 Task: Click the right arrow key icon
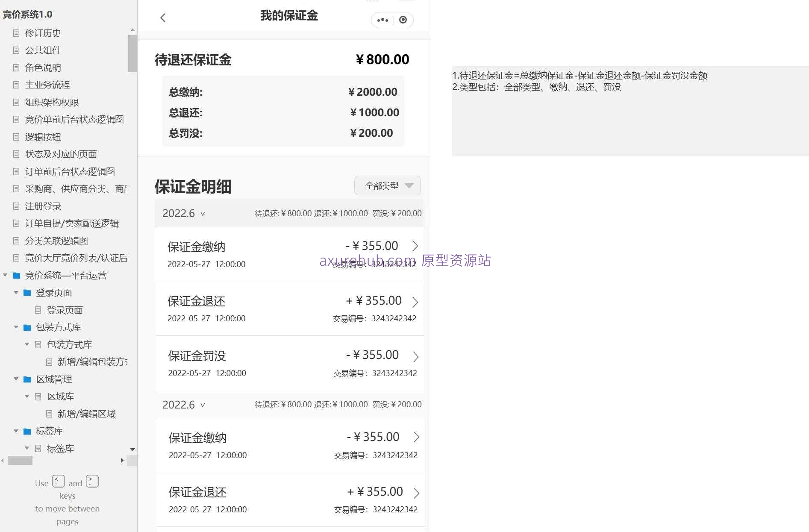coord(92,481)
